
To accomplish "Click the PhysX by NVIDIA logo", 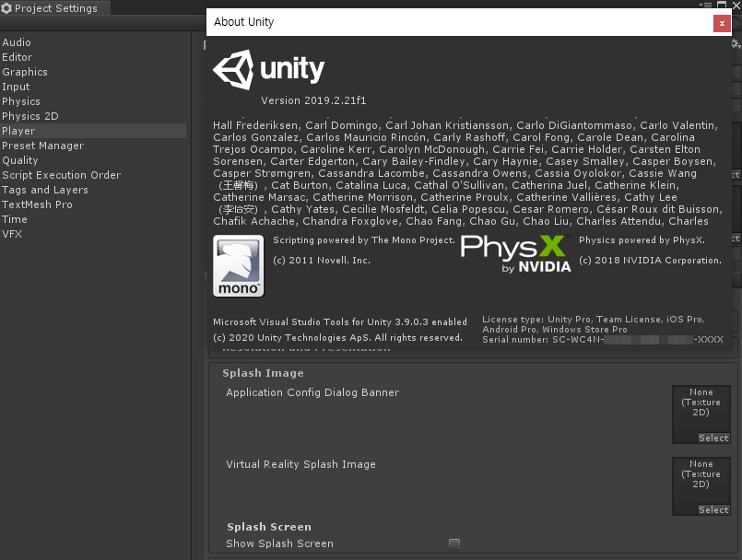I will tap(516, 254).
